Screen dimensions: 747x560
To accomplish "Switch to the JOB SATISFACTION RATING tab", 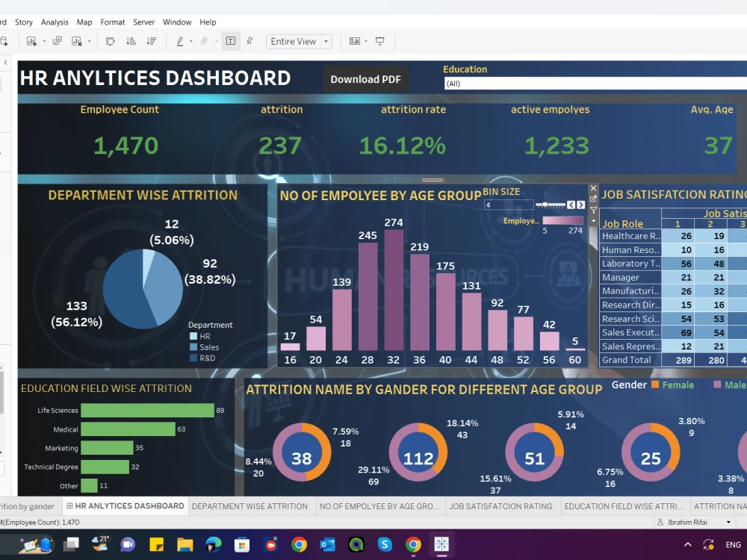I will tap(502, 505).
